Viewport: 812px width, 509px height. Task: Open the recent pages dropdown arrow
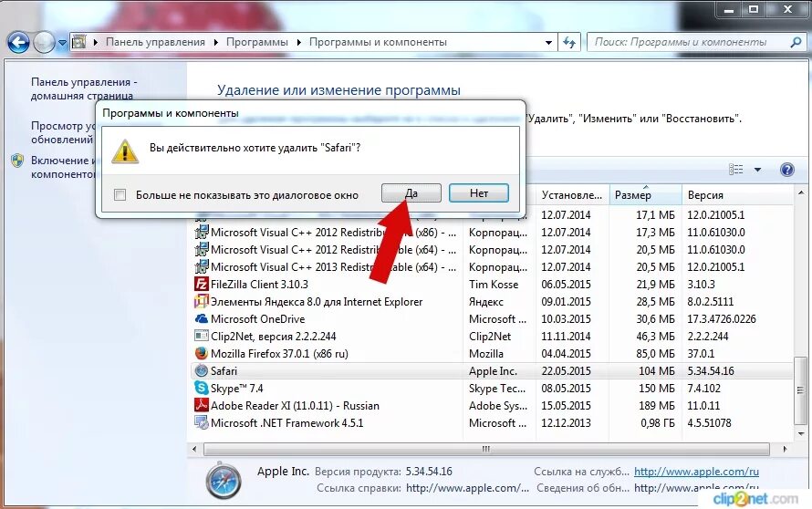click(x=62, y=43)
